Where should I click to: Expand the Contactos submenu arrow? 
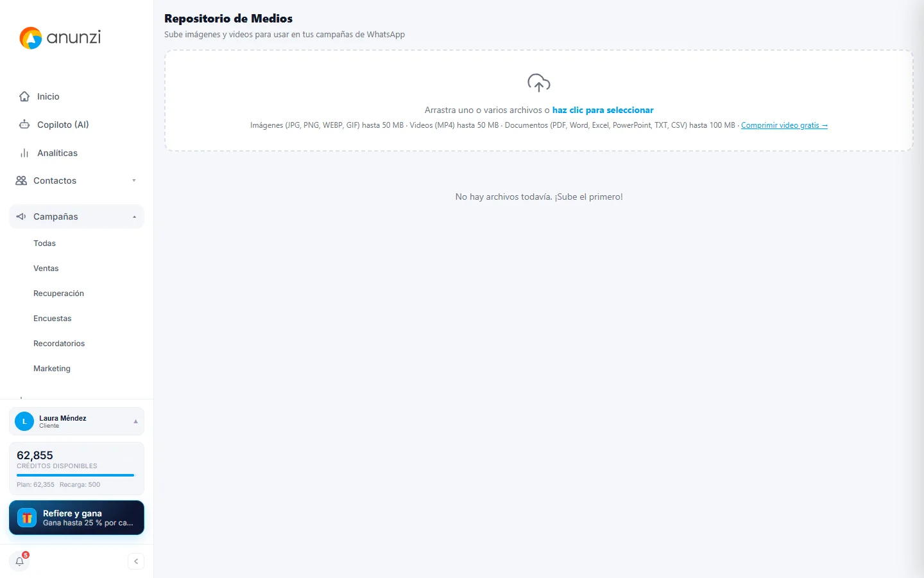pos(134,180)
